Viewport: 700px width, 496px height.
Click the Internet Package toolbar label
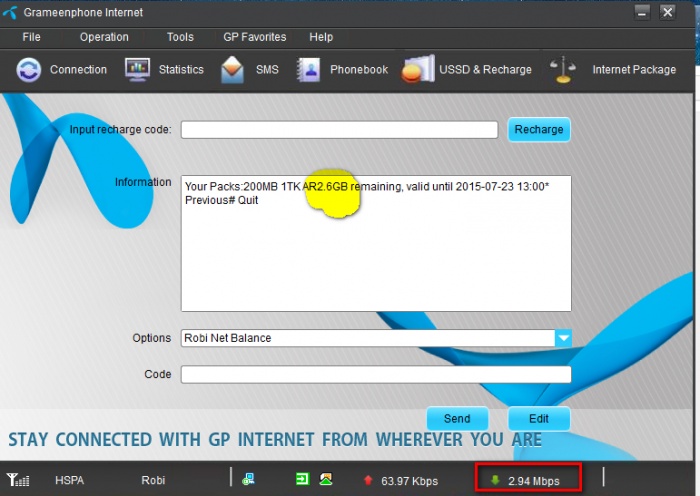tap(634, 70)
